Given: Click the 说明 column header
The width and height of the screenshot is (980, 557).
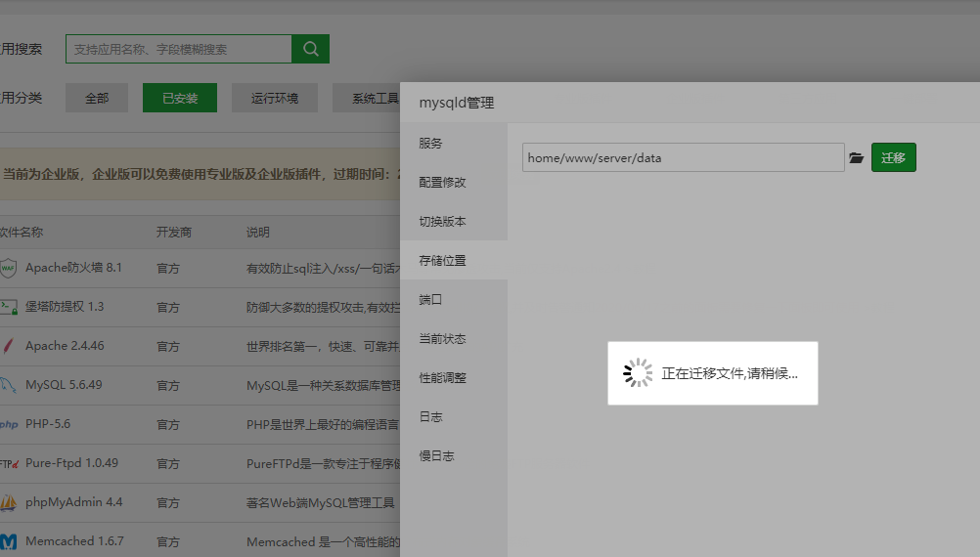Looking at the screenshot, I should [257, 233].
